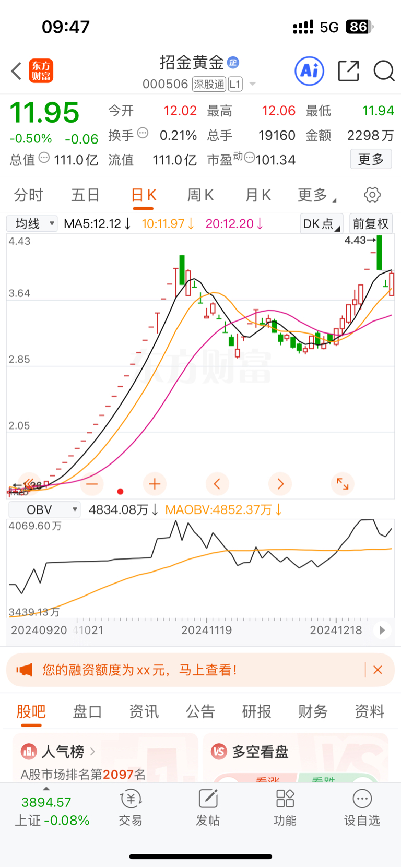
Task: Tap the blue verified badge beside 招金黄金
Action: pos(233,63)
